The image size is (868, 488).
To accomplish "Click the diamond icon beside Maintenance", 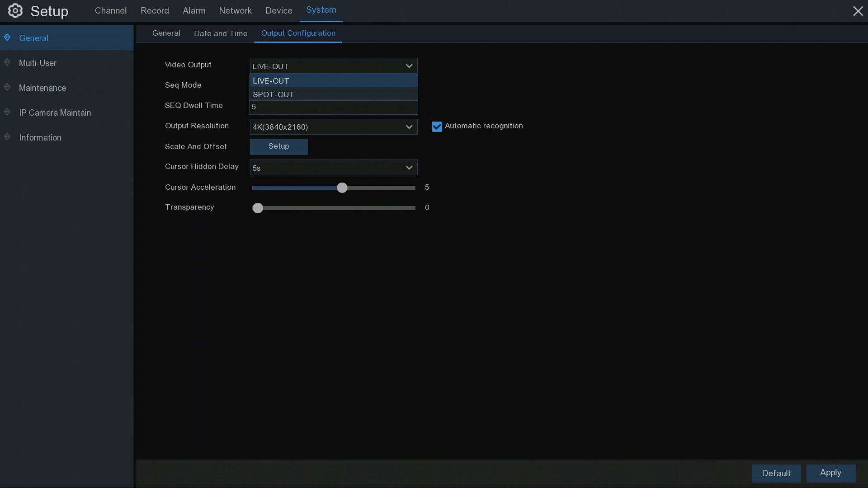I will click(x=7, y=87).
